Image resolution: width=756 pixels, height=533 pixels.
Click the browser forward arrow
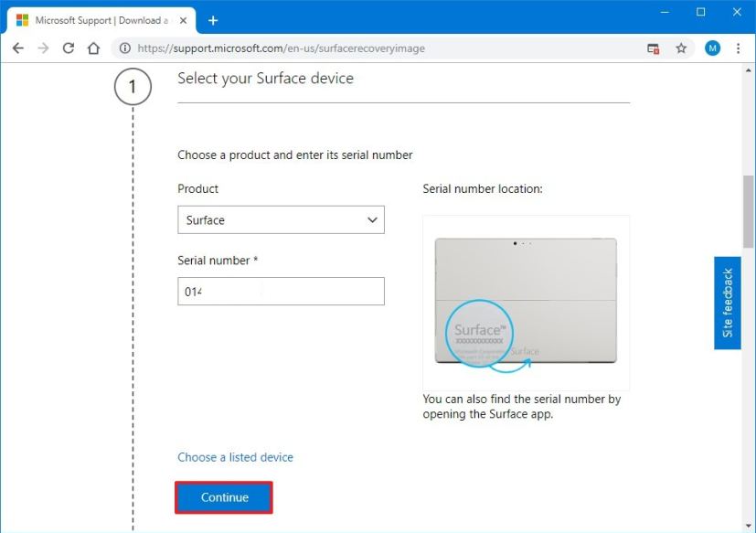click(x=43, y=48)
